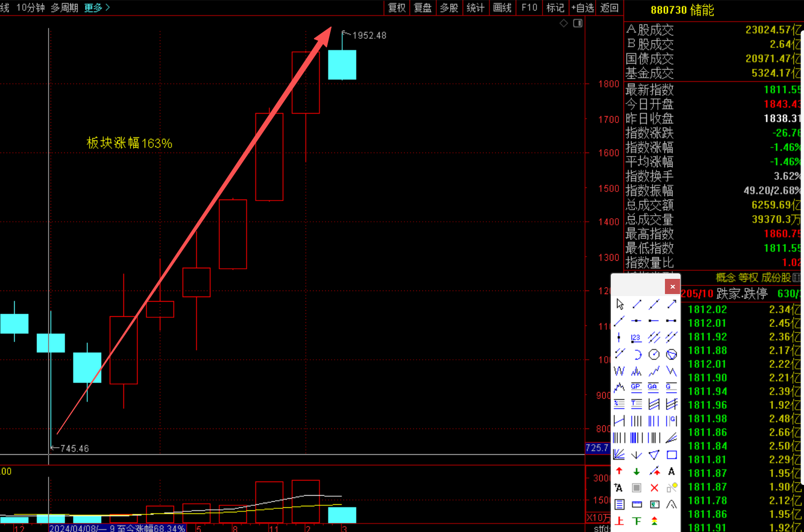804x532 pixels.
Task: Select the arrow pointer tool in drawing palette
Action: click(620, 304)
